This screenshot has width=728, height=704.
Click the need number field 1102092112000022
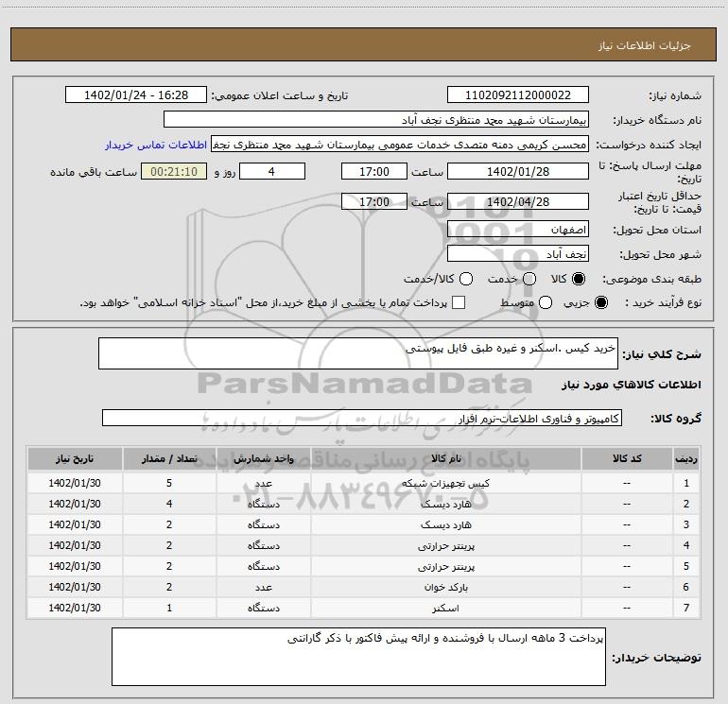518,95
